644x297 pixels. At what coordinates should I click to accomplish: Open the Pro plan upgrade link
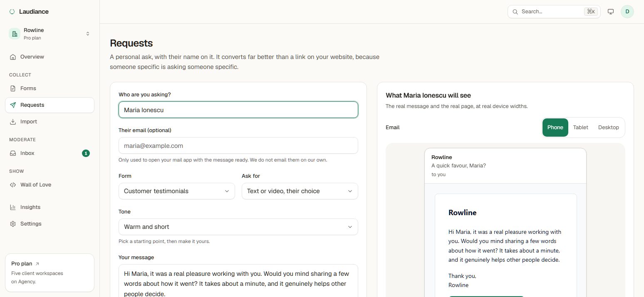(x=50, y=273)
